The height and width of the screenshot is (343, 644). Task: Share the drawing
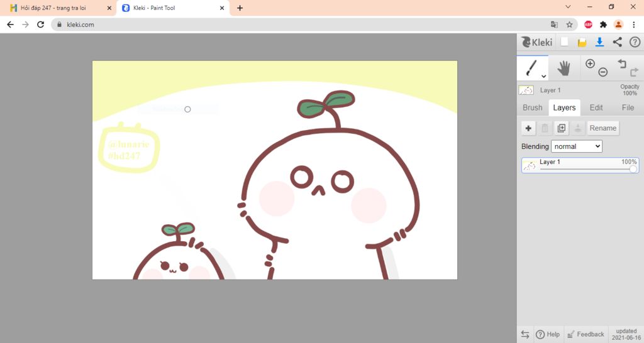(618, 42)
